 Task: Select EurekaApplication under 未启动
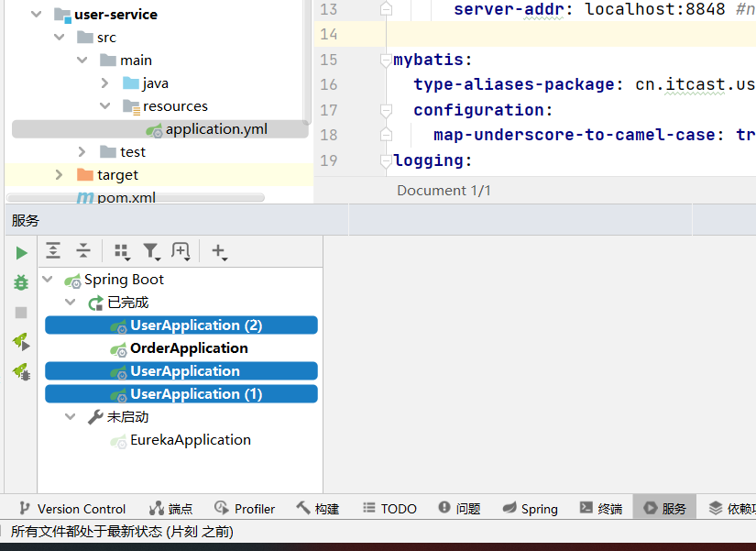click(x=181, y=440)
